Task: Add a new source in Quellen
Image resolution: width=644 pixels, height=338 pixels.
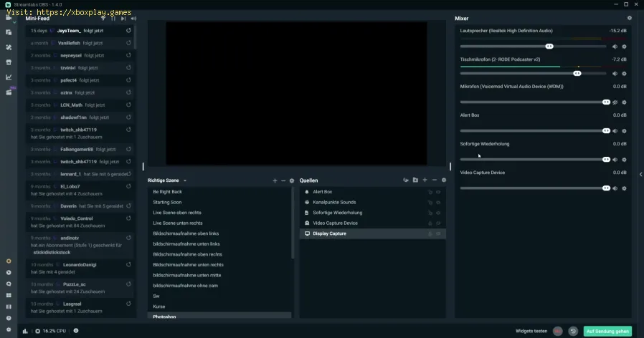Action: [425, 180]
